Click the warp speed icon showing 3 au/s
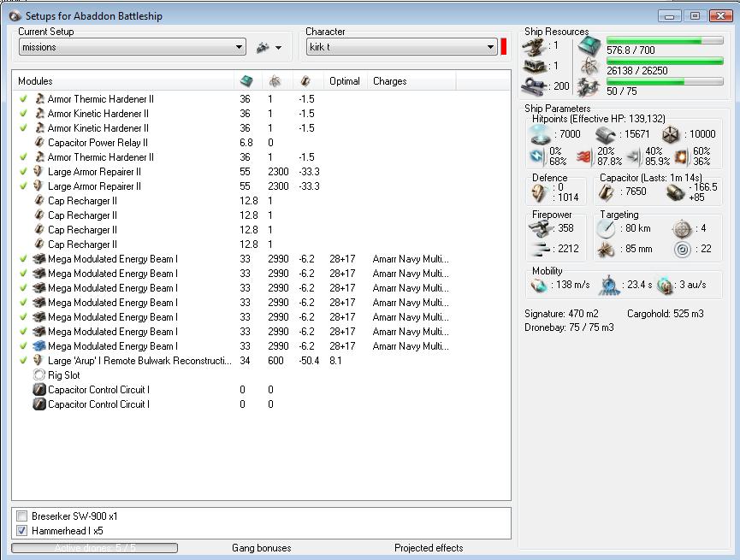The height and width of the screenshot is (560, 740). click(665, 285)
